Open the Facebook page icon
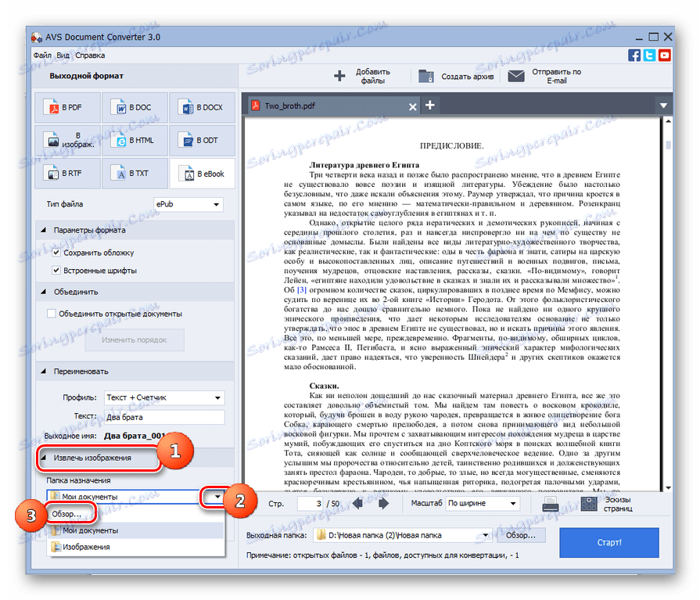 [634, 56]
